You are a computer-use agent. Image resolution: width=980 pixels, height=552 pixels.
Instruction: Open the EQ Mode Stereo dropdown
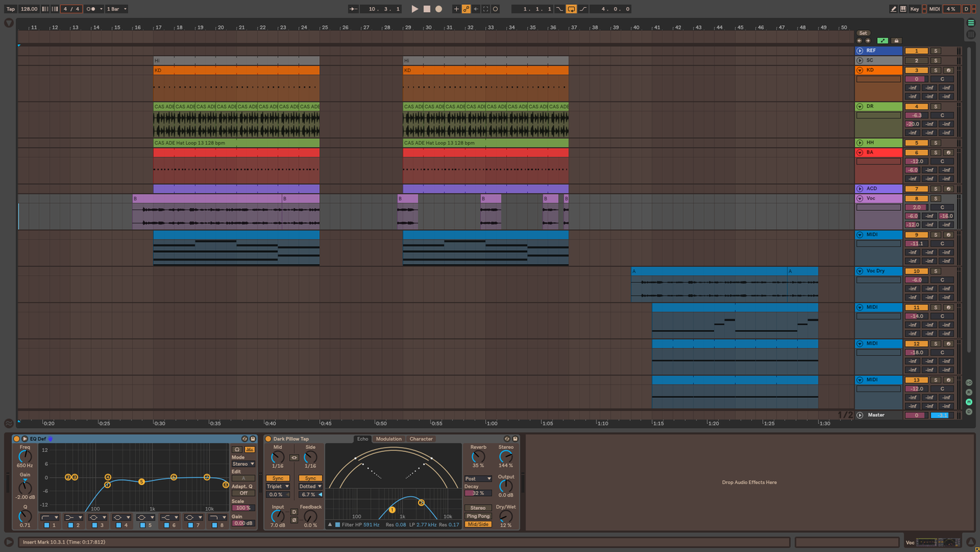click(x=244, y=464)
